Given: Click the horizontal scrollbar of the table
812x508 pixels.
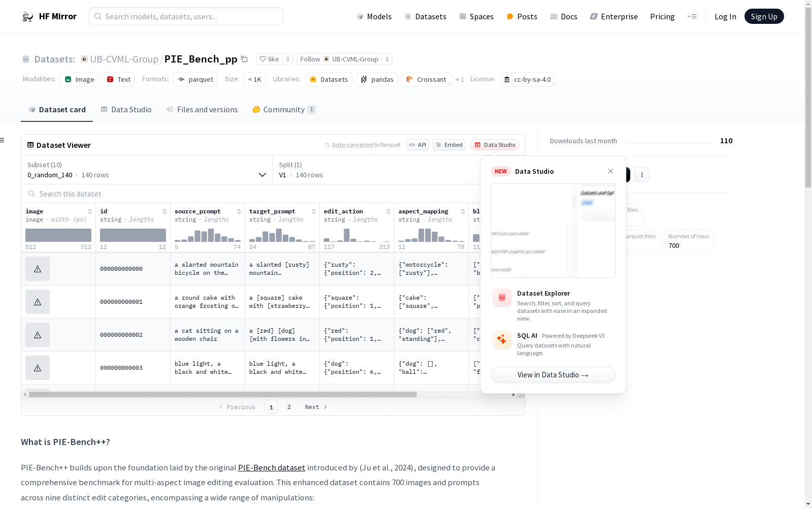Looking at the screenshot, I should click(222, 394).
